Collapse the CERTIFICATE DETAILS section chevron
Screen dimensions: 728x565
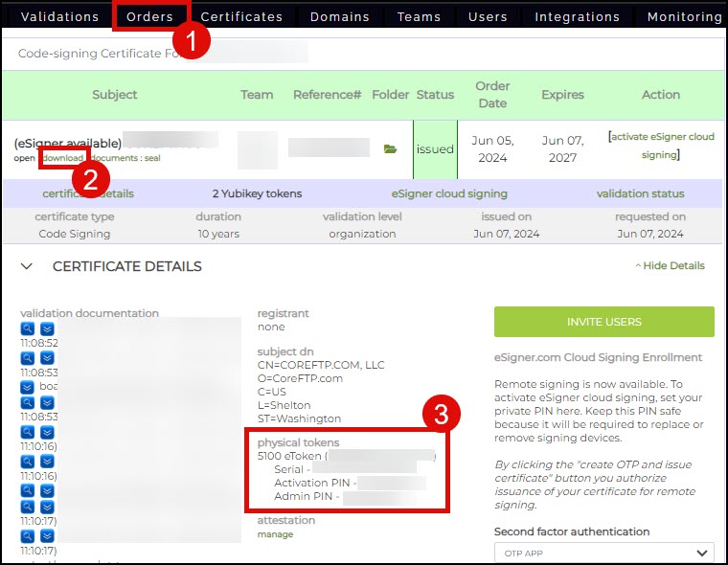(27, 266)
